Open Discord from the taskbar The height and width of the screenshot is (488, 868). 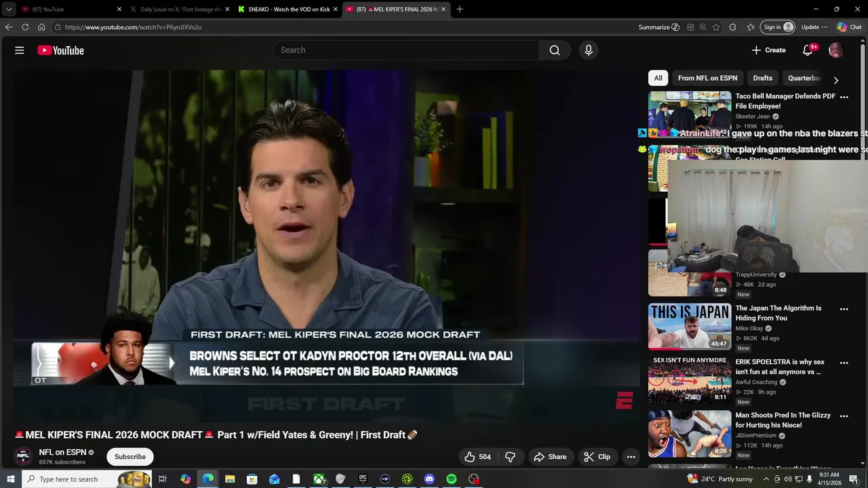[429, 479]
